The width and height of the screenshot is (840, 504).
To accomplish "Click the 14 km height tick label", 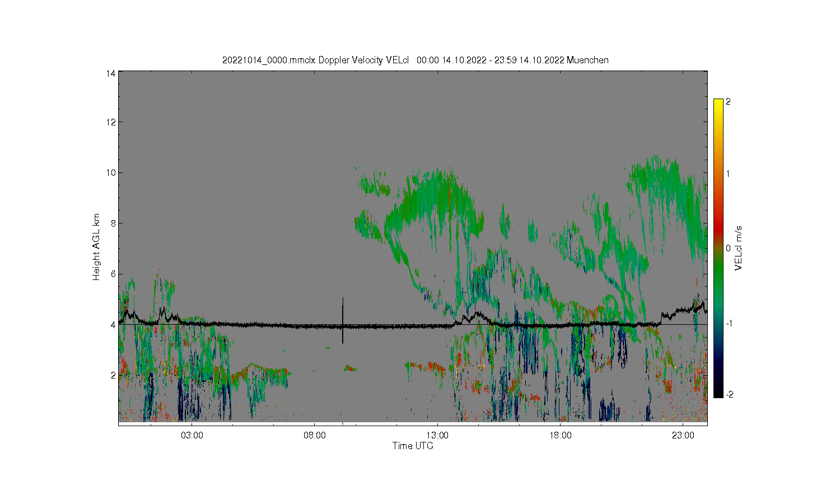I will coord(111,73).
